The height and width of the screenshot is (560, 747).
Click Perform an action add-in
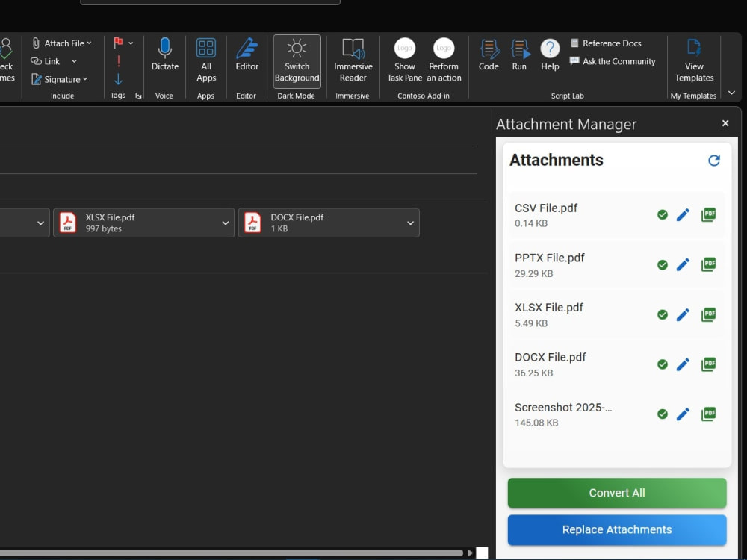tap(444, 60)
